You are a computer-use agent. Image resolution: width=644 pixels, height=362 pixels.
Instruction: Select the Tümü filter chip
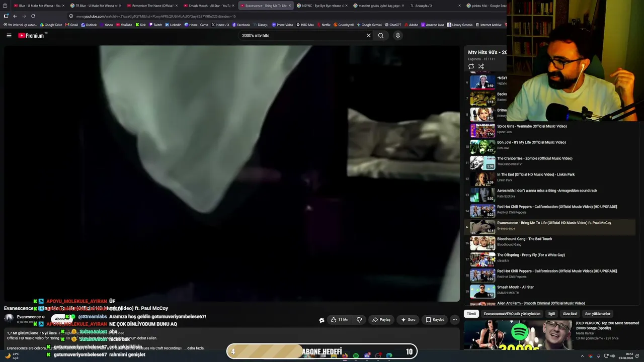pyautogui.click(x=471, y=314)
